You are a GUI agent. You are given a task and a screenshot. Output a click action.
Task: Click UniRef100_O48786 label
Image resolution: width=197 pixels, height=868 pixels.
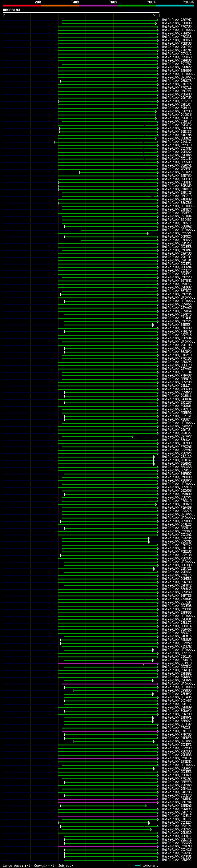177,792
